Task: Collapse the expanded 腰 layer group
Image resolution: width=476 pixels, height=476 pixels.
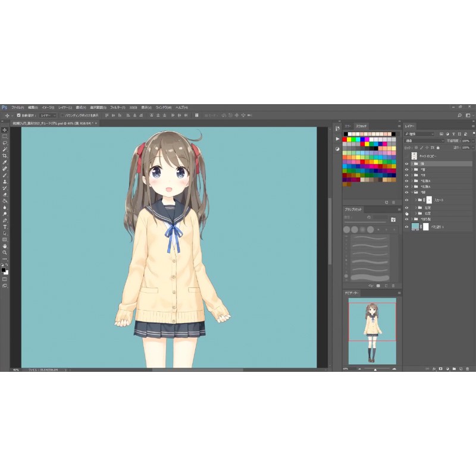Action: (412, 192)
